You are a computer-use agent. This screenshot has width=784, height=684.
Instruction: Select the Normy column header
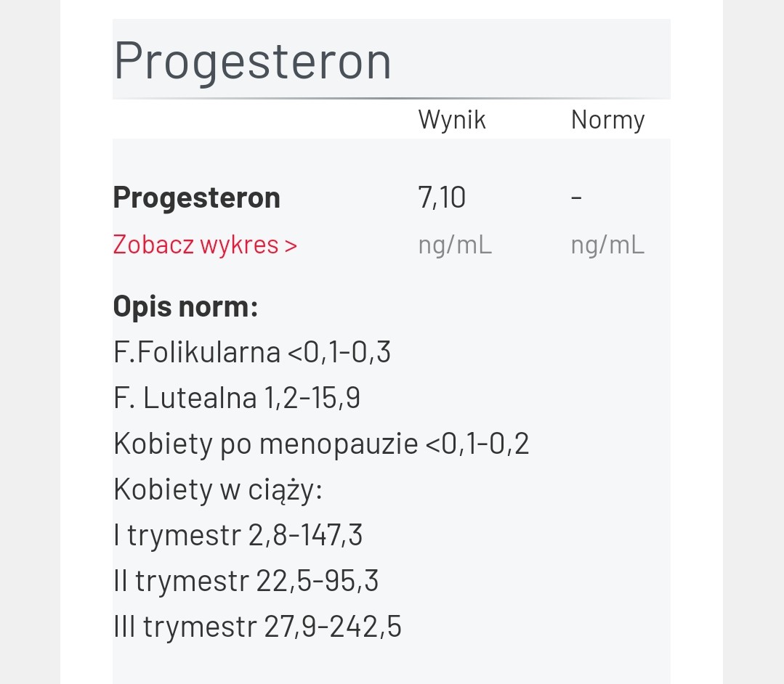607,120
